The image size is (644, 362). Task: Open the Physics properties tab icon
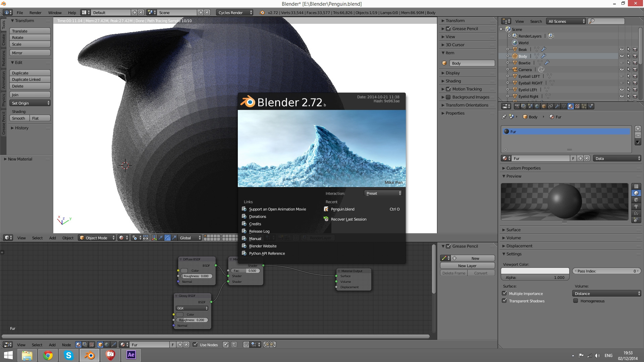[x=591, y=106]
